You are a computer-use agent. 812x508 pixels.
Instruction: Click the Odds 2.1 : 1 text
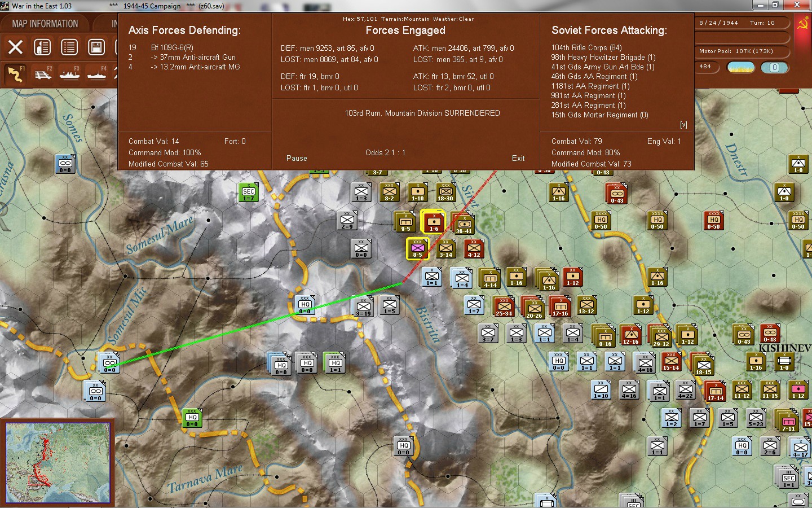[385, 153]
